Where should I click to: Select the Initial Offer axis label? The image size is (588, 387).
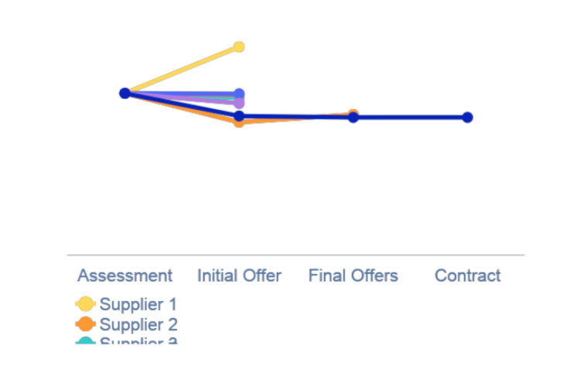click(x=239, y=276)
